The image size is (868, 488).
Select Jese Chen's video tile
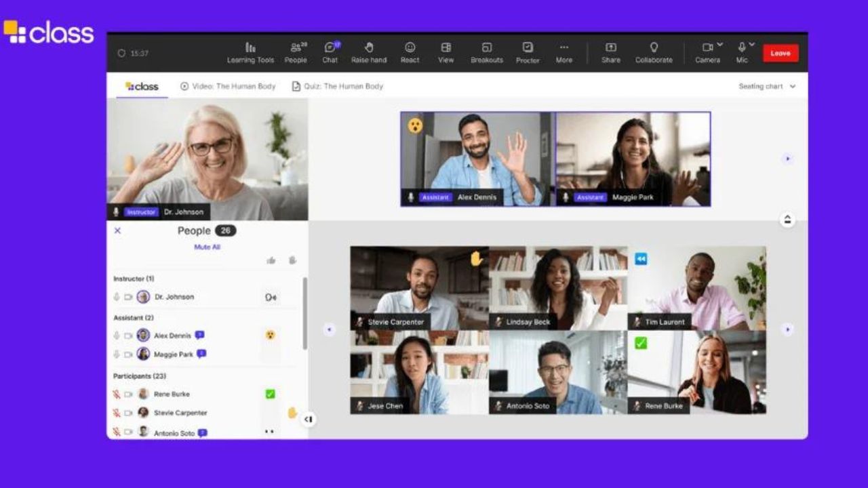pyautogui.click(x=419, y=372)
